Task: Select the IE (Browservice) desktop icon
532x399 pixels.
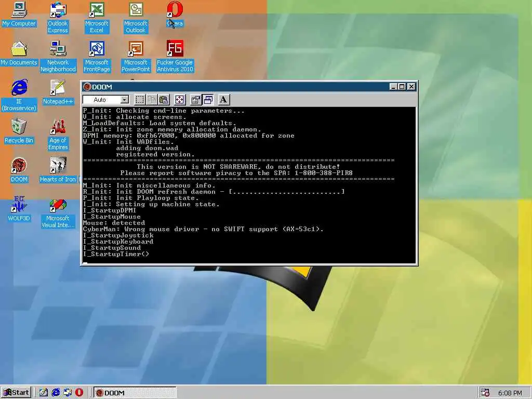Action: tap(19, 96)
